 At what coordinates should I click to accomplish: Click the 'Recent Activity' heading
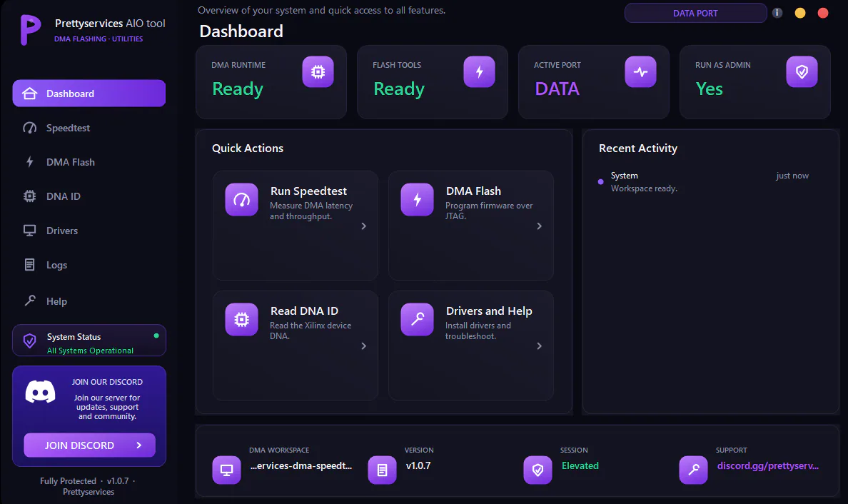click(638, 148)
